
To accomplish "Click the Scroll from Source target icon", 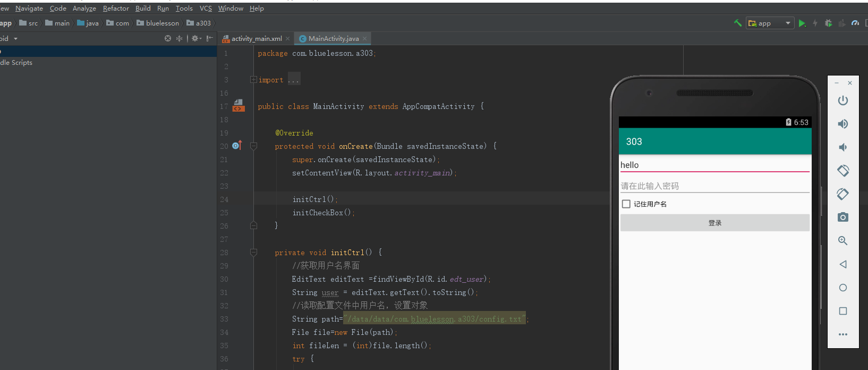I will point(168,38).
